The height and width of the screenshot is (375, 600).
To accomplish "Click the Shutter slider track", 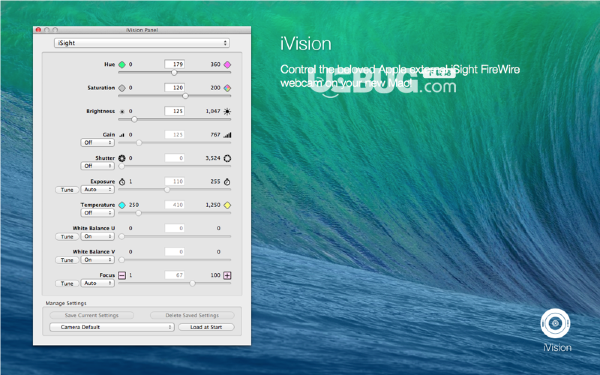I will pyautogui.click(x=174, y=166).
